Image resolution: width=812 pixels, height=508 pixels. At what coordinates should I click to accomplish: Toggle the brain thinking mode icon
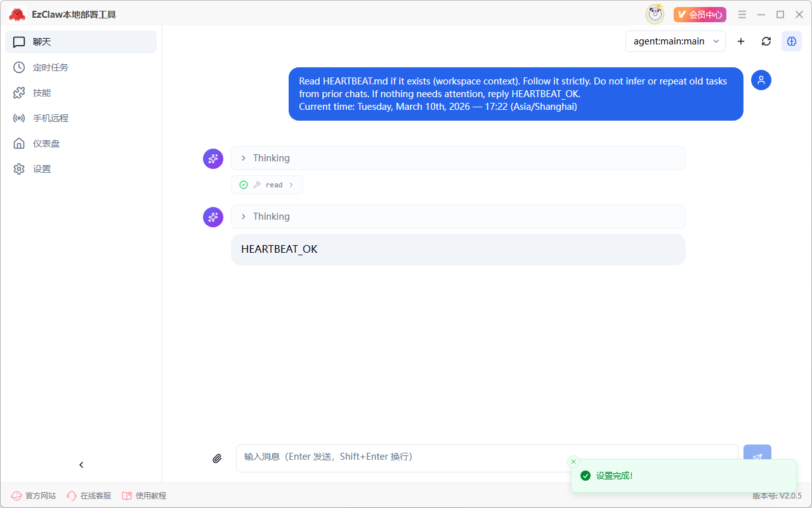click(x=791, y=41)
